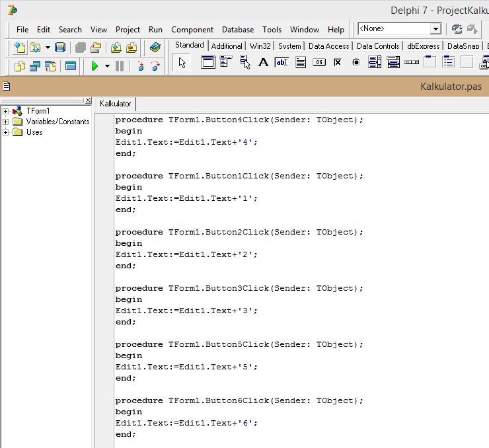
Task: Click Remove file from project icon
Action: [132, 48]
